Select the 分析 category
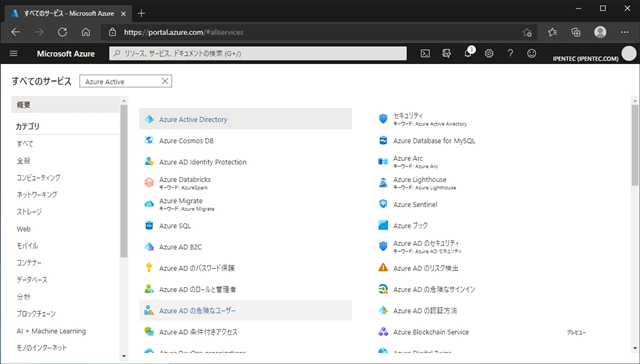 (x=23, y=297)
